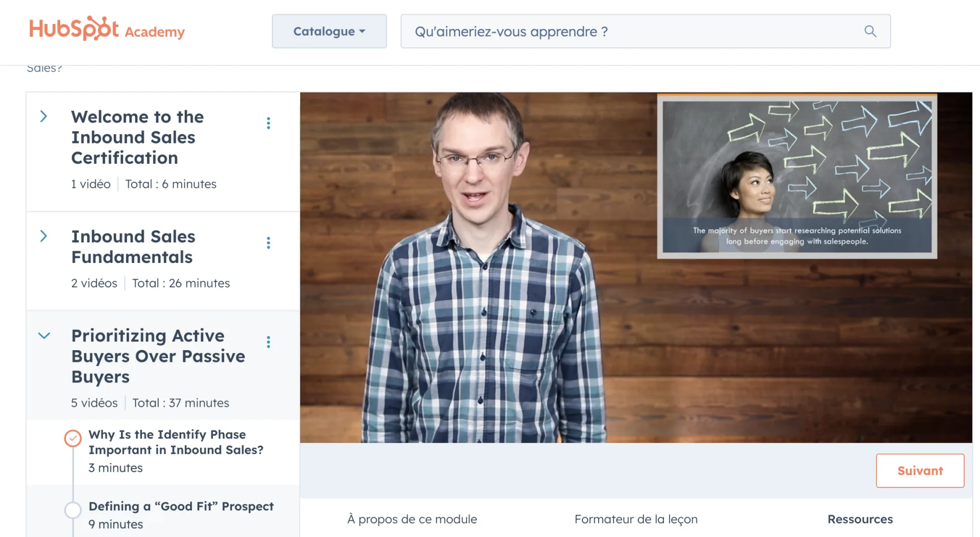Open the lesson Why Is the Identify Phase Important
The width and height of the screenshot is (980, 537).
[x=176, y=442]
